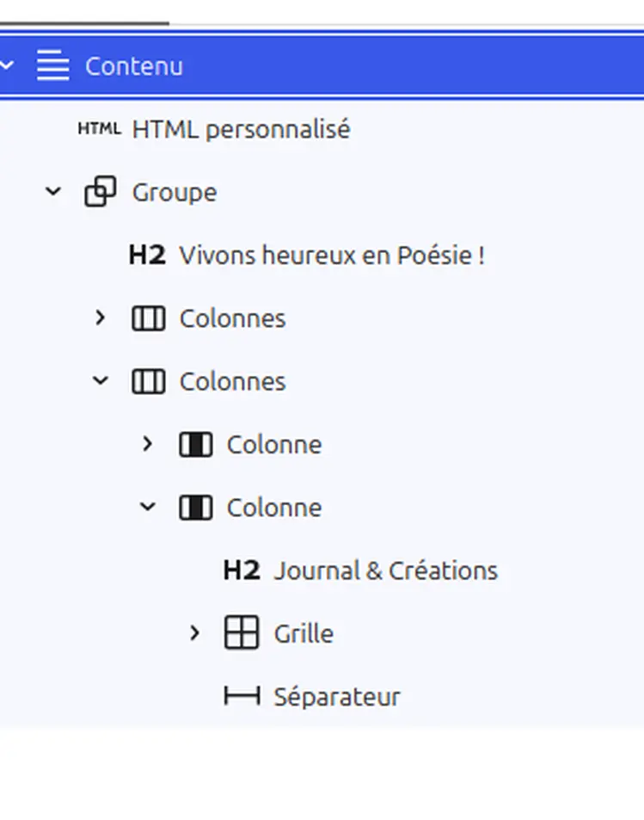
Task: Collapse the Contenu section chevron
Action: pyautogui.click(x=7, y=65)
